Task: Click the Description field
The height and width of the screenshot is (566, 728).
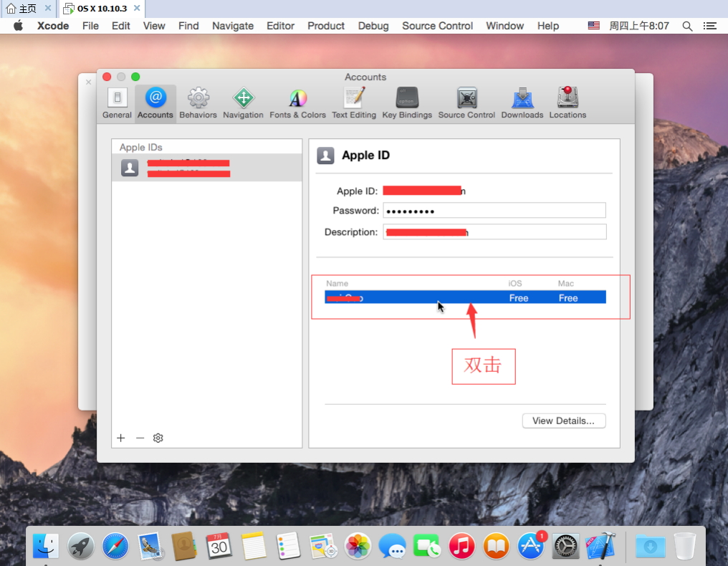Action: (x=494, y=231)
